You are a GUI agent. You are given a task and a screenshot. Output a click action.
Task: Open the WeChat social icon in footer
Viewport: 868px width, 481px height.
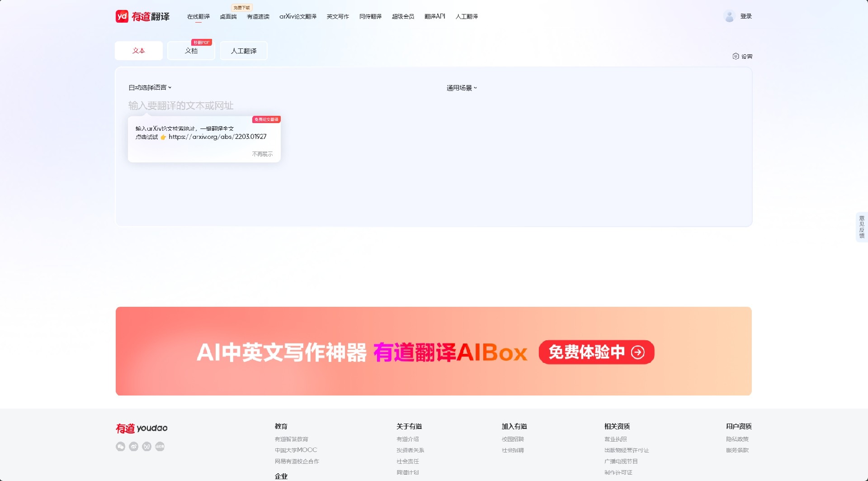point(120,447)
